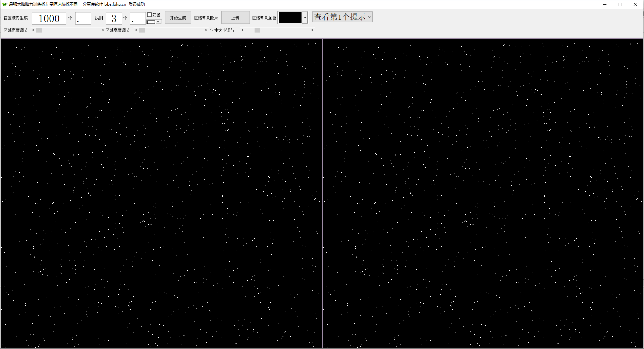Click right arrow of 区域宽度调节 scrollbar

tap(103, 30)
